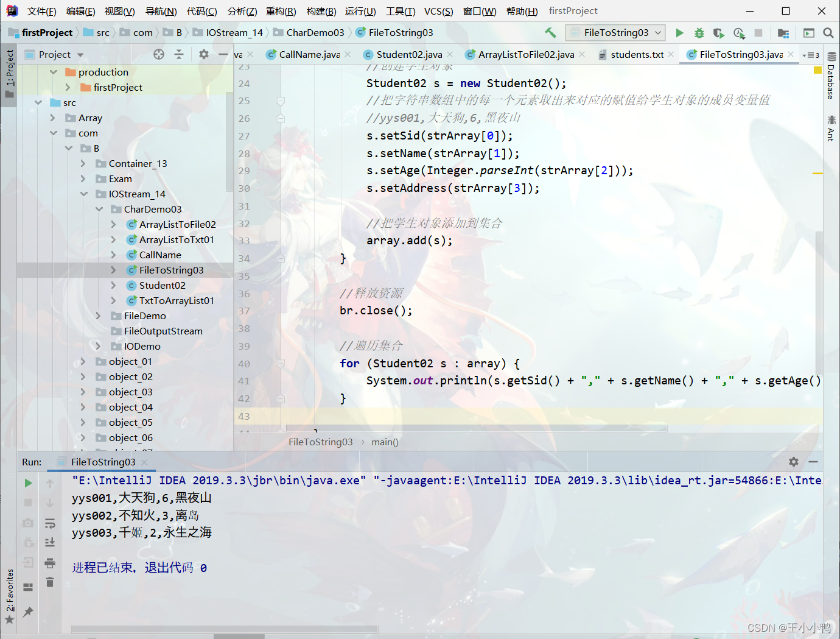The height and width of the screenshot is (639, 840).
Task: Open the FileToString03 run configuration dropdown
Action: tap(615, 33)
